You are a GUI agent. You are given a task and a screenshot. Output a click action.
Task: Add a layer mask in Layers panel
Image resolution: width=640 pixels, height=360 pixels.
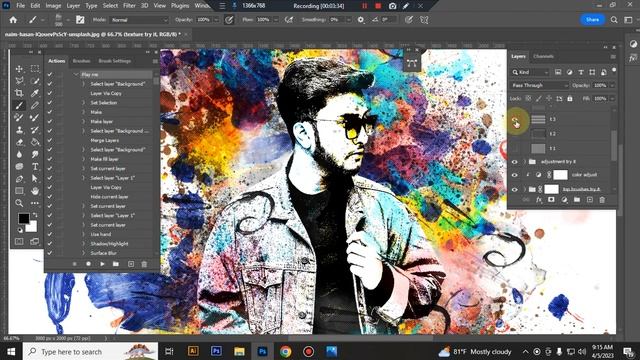551,200
